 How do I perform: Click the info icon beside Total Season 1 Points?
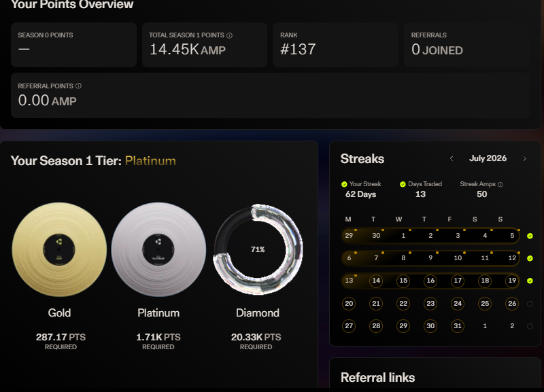tap(229, 35)
